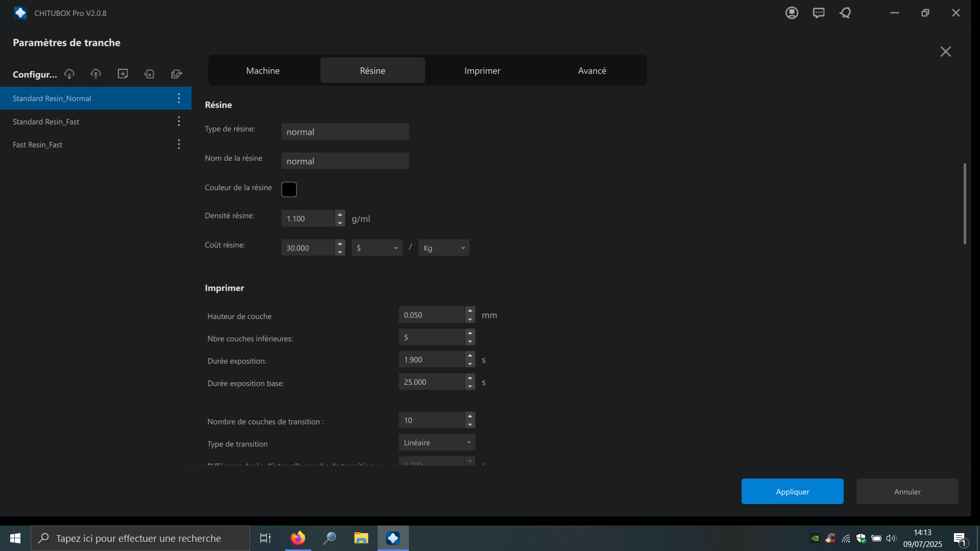Switch to the Machine tab
Image resolution: width=980 pixels, height=551 pixels.
click(263, 70)
